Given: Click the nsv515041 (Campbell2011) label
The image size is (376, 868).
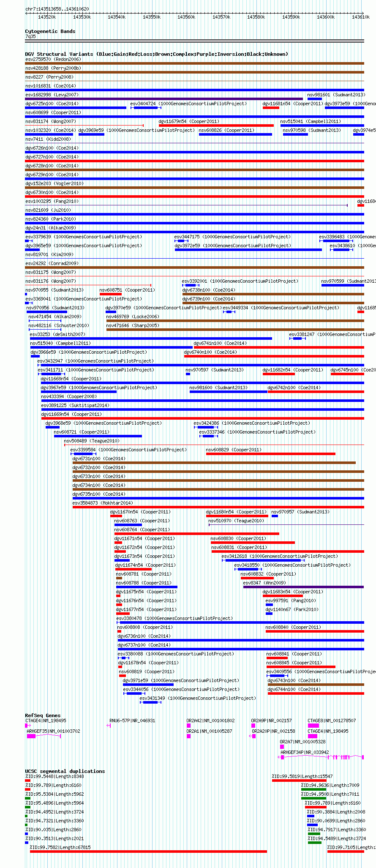Looking at the screenshot, I should tap(311, 121).
